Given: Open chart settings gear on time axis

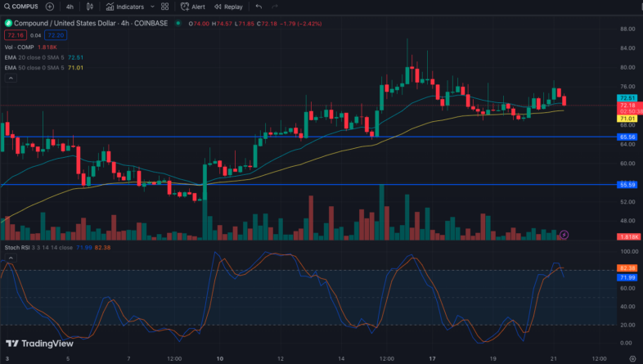Looking at the screenshot, I should tap(632, 358).
